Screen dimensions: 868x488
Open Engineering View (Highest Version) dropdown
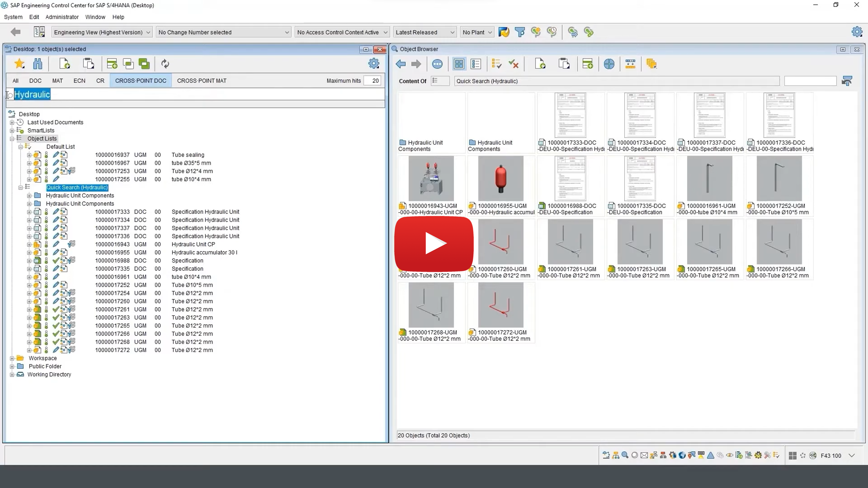(x=102, y=32)
